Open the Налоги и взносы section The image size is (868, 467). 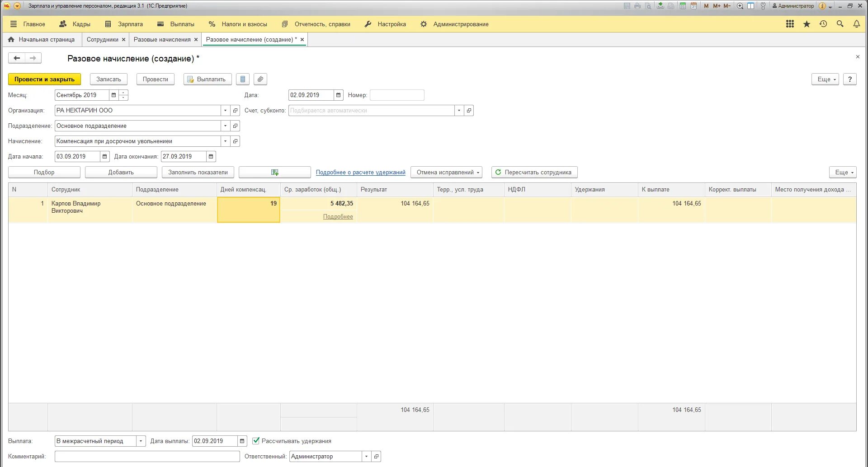[238, 24]
